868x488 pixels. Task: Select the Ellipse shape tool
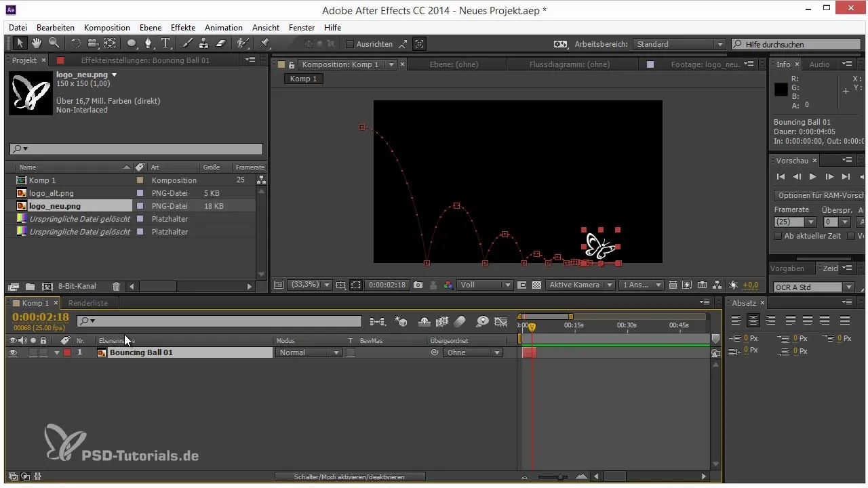pos(132,43)
